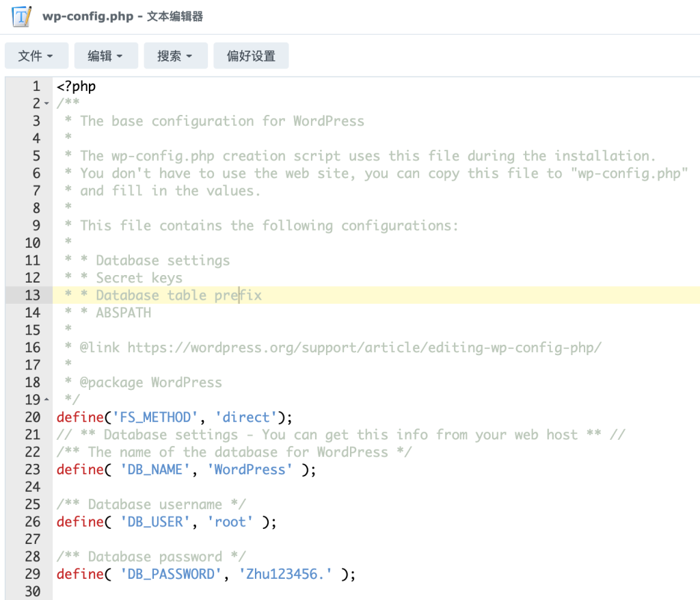Click line number 1 in the gutter
The width and height of the screenshot is (700, 600).
tap(36, 86)
